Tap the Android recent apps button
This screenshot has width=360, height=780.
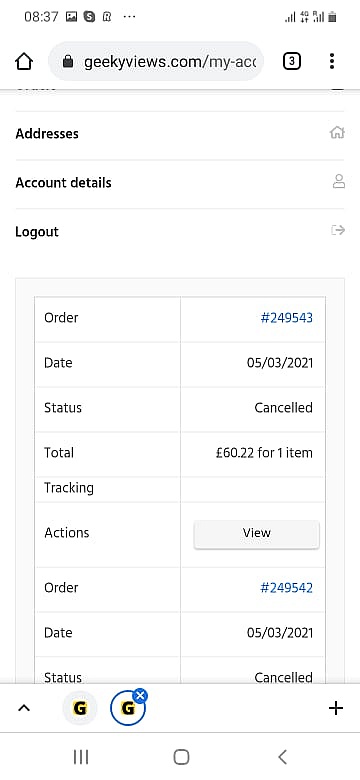pos(81,757)
